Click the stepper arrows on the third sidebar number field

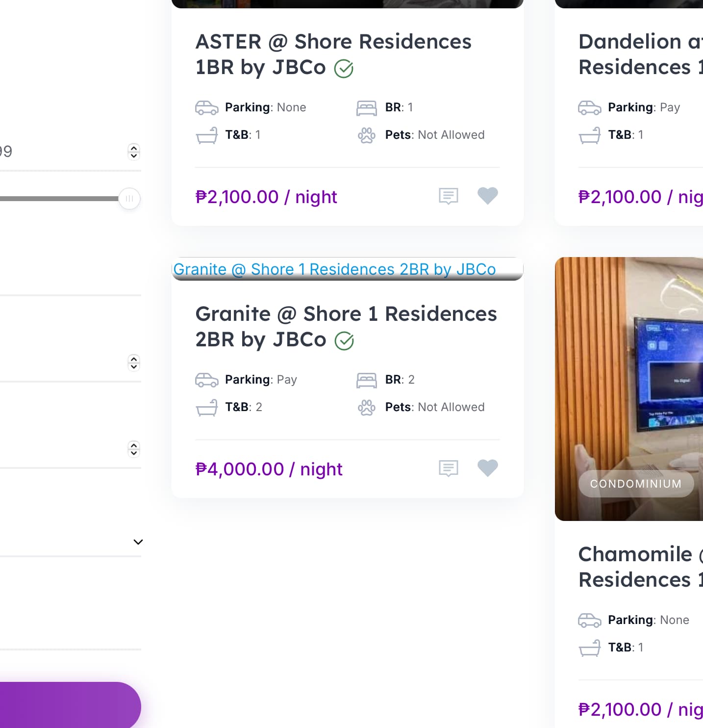click(134, 449)
